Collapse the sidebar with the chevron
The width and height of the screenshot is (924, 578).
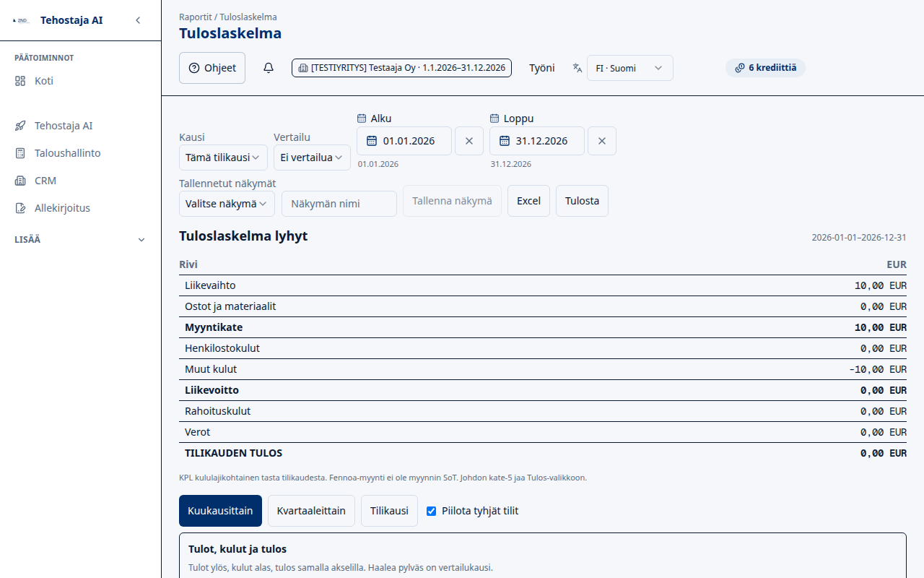pyautogui.click(x=138, y=20)
